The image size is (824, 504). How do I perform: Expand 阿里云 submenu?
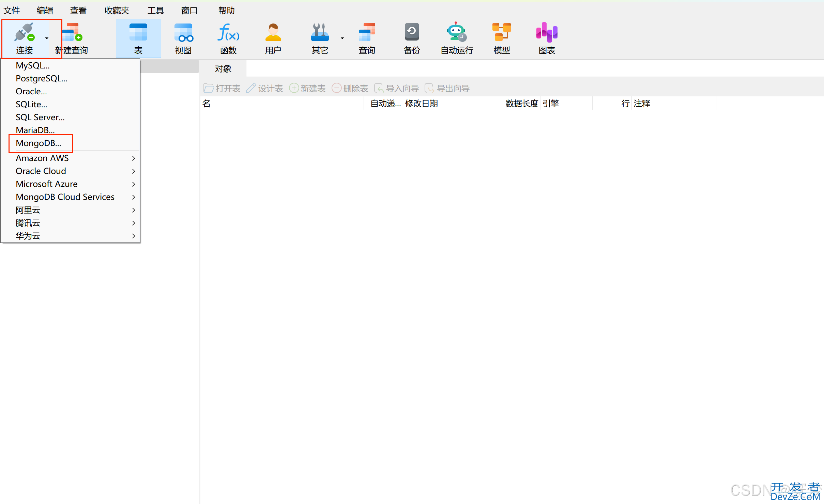pos(134,210)
